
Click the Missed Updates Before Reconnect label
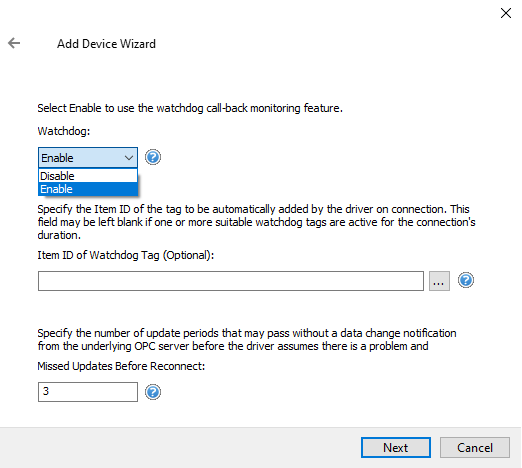click(x=121, y=366)
